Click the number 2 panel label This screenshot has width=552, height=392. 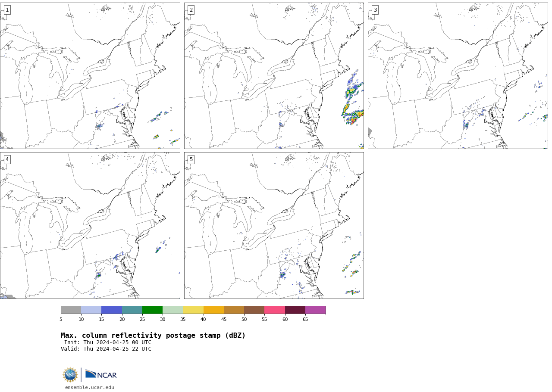[191, 10]
